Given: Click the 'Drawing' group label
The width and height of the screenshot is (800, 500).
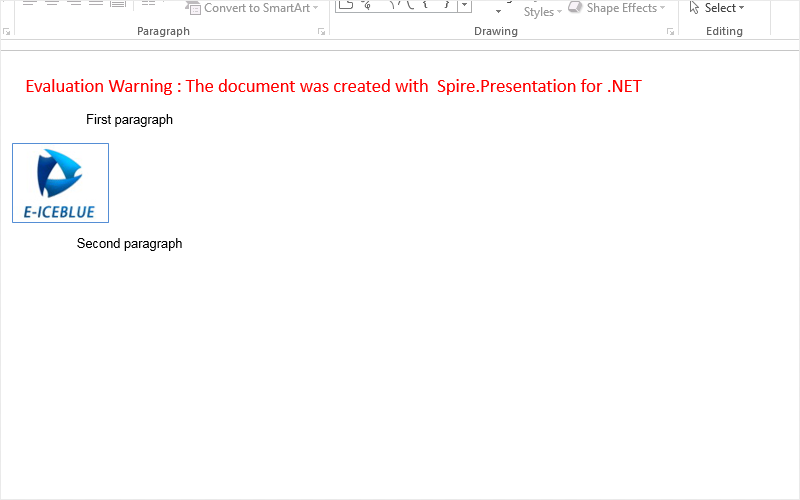Looking at the screenshot, I should click(496, 31).
